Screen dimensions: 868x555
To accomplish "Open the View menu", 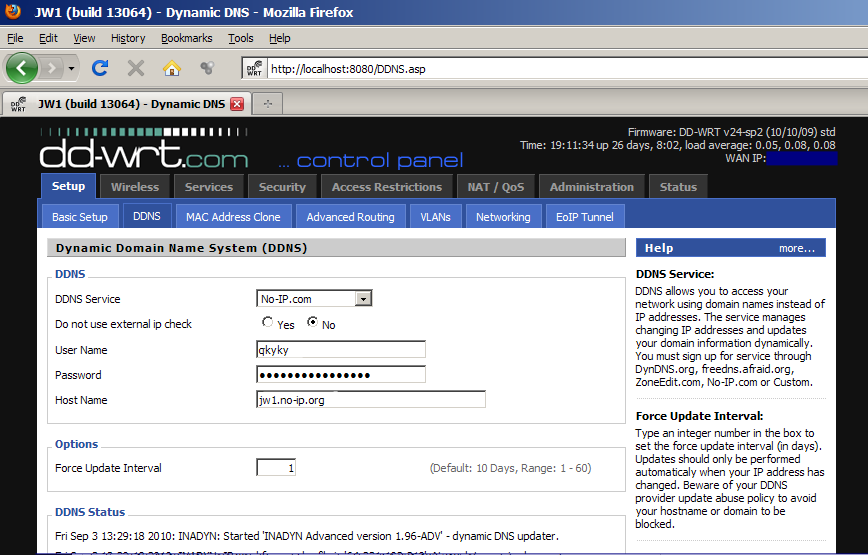I will (x=84, y=38).
